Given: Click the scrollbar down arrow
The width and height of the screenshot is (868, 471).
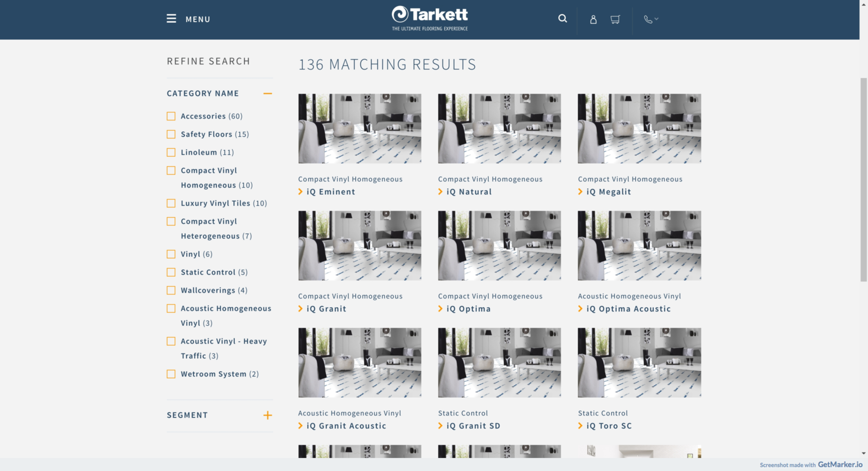Looking at the screenshot, I should 864,453.
